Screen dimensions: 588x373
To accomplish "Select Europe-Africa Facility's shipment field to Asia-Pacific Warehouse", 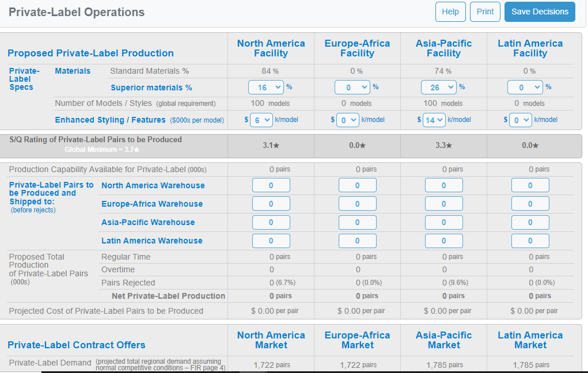I will tap(357, 222).
